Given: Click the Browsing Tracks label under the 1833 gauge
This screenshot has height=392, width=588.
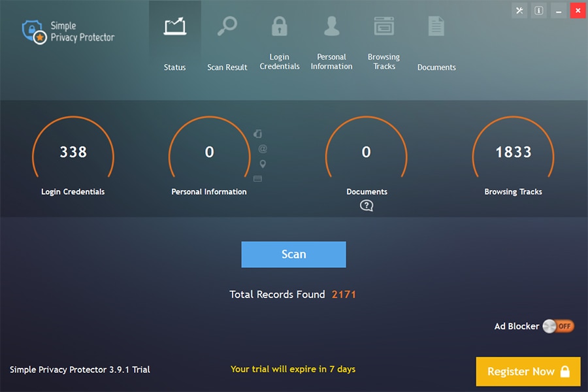Looking at the screenshot, I should pos(513,191).
